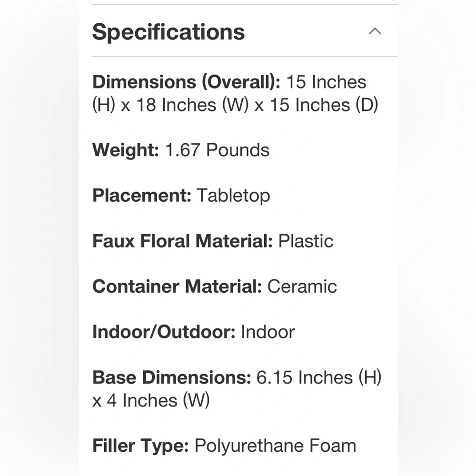The width and height of the screenshot is (476, 476).
Task: Select the Container Material label
Action: tap(177, 287)
